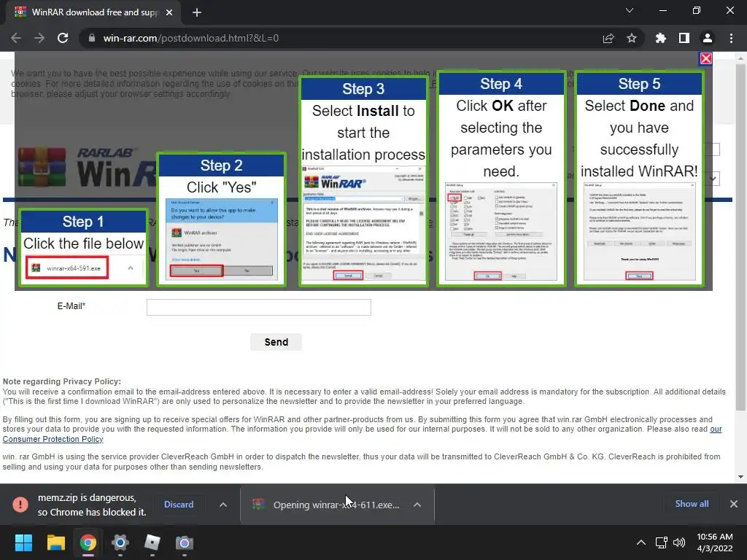This screenshot has width=747, height=560.
Task: Close the installation steps overlay with red X
Action: click(705, 58)
